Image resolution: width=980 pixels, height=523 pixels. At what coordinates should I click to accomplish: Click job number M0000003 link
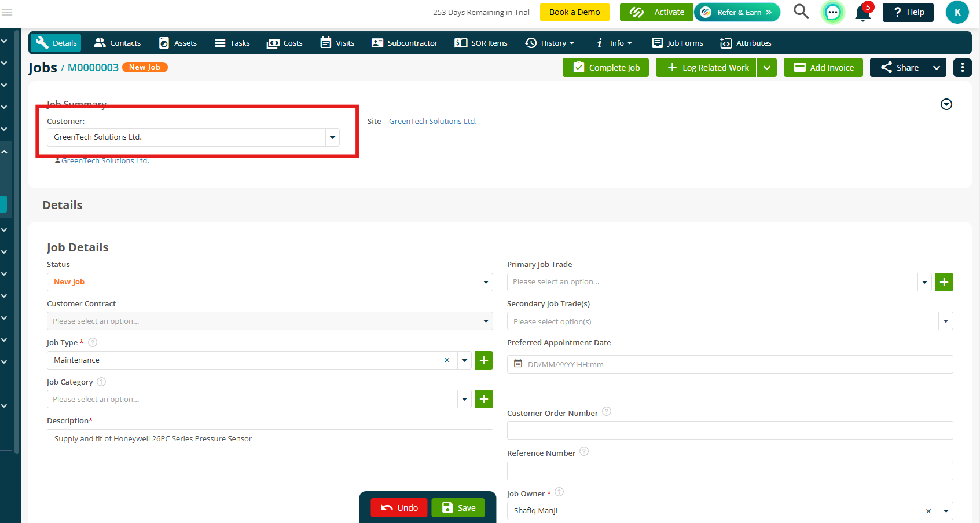(93, 68)
